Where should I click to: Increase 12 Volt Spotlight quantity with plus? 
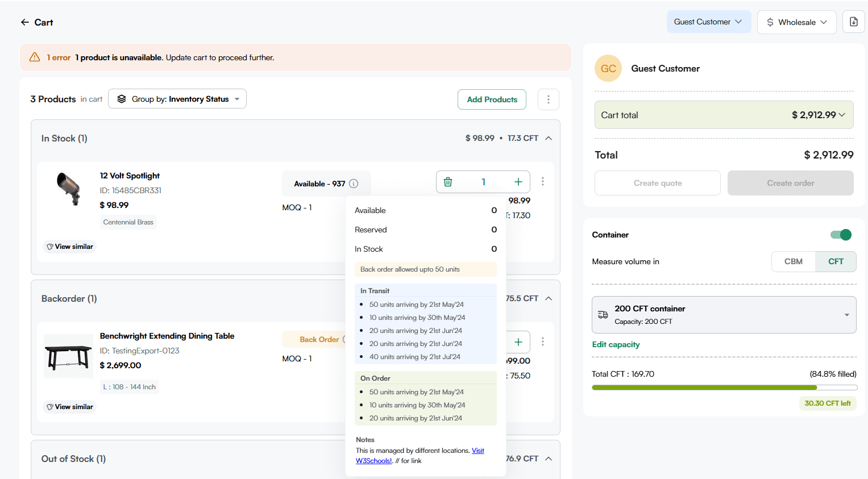point(518,182)
